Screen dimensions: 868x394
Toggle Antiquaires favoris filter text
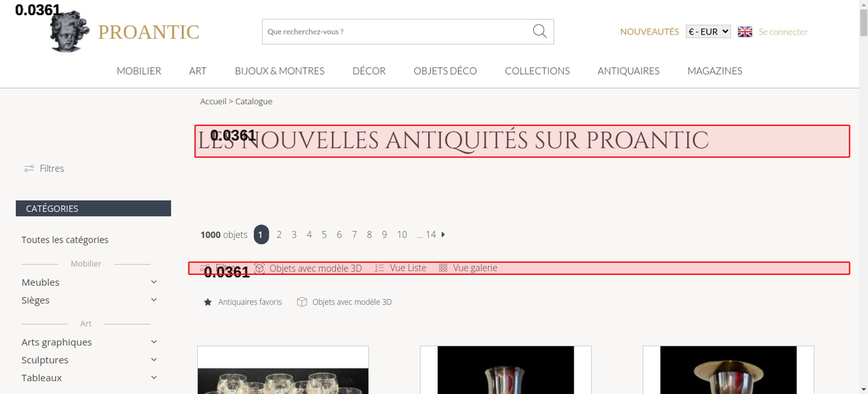[x=250, y=302]
